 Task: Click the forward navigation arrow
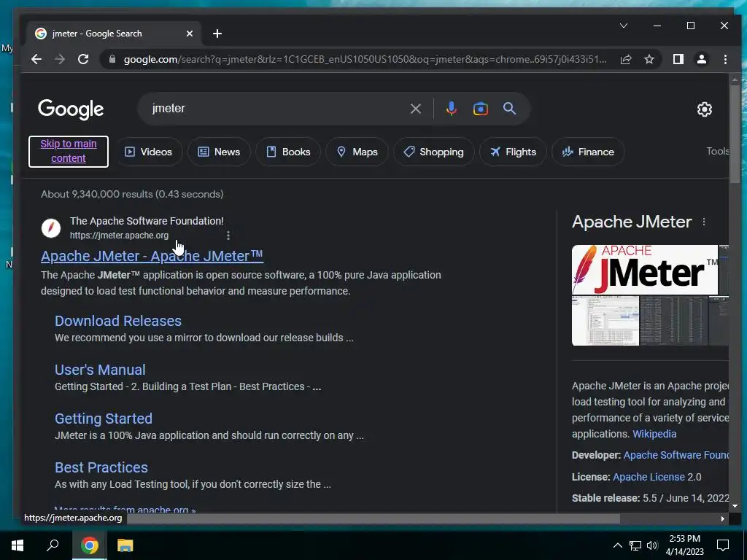60,59
